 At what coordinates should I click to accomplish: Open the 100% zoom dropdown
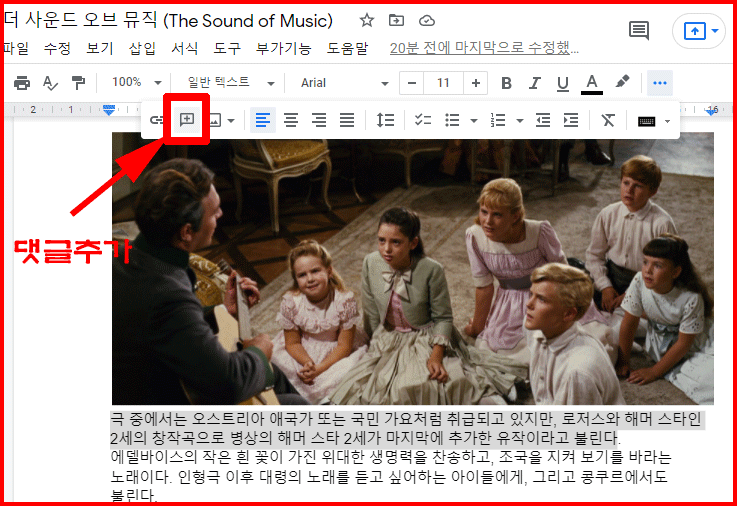point(136,83)
